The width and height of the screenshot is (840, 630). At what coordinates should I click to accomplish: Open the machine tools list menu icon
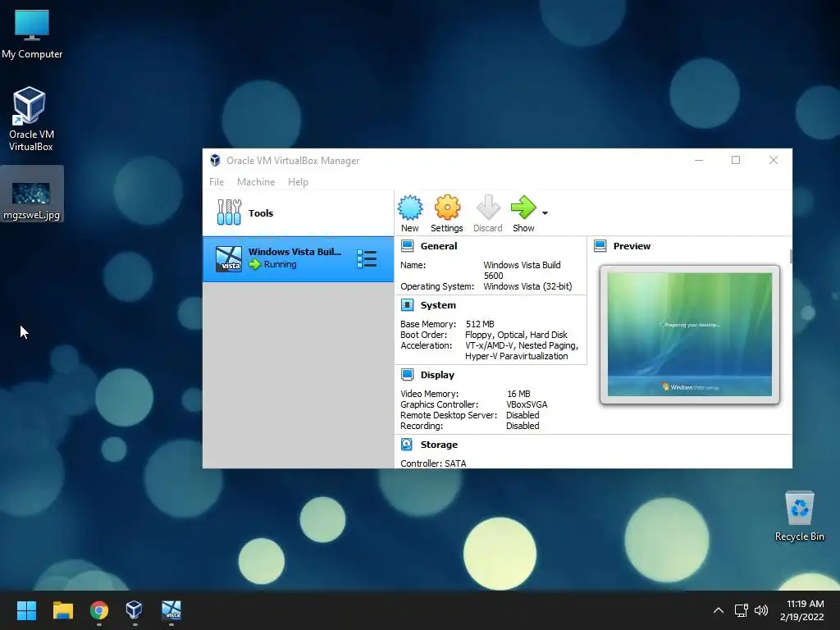pyautogui.click(x=367, y=258)
